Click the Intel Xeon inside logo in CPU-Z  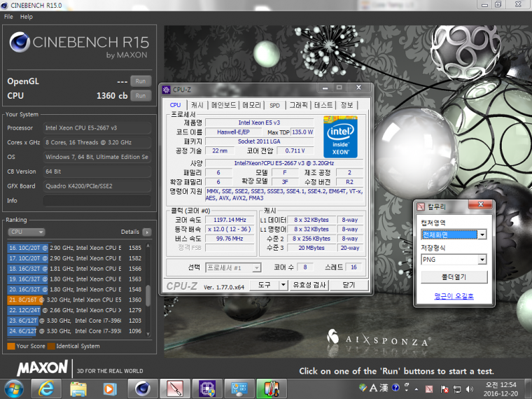pos(340,137)
